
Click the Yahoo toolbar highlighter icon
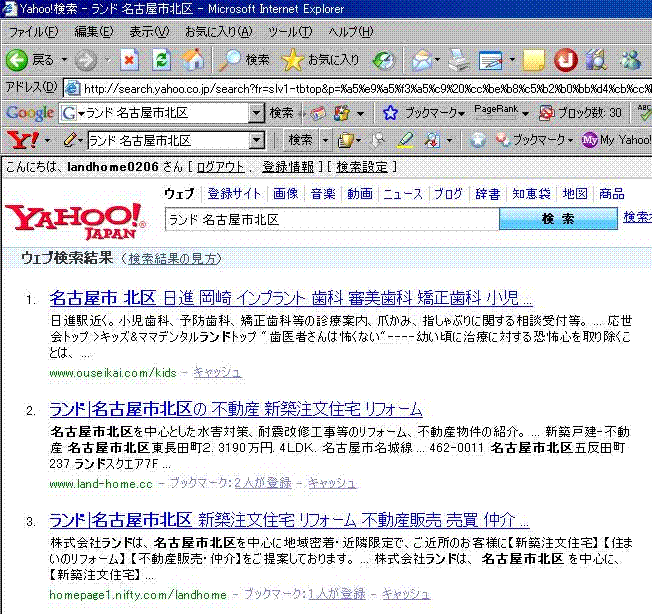(405, 141)
